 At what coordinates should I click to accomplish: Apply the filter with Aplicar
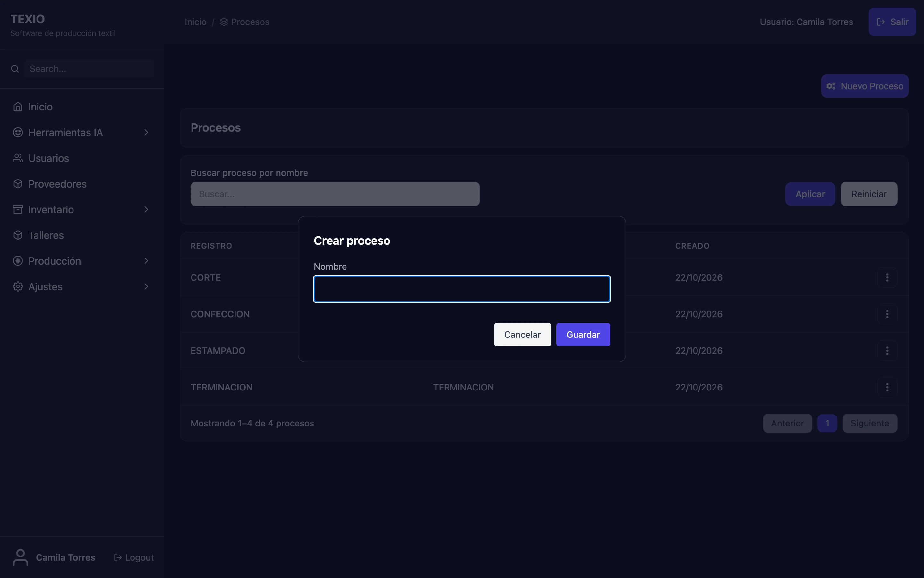(x=810, y=194)
